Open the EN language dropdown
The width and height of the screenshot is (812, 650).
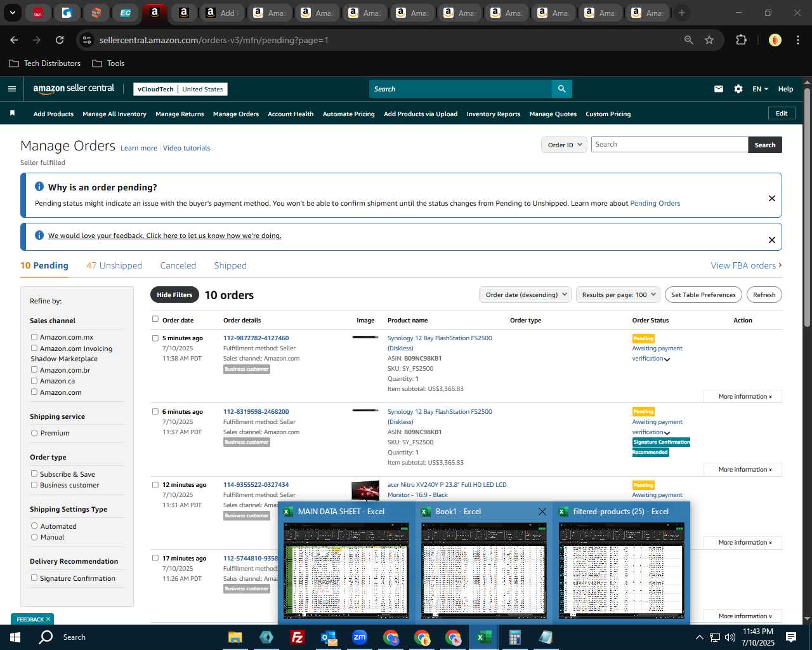[760, 89]
